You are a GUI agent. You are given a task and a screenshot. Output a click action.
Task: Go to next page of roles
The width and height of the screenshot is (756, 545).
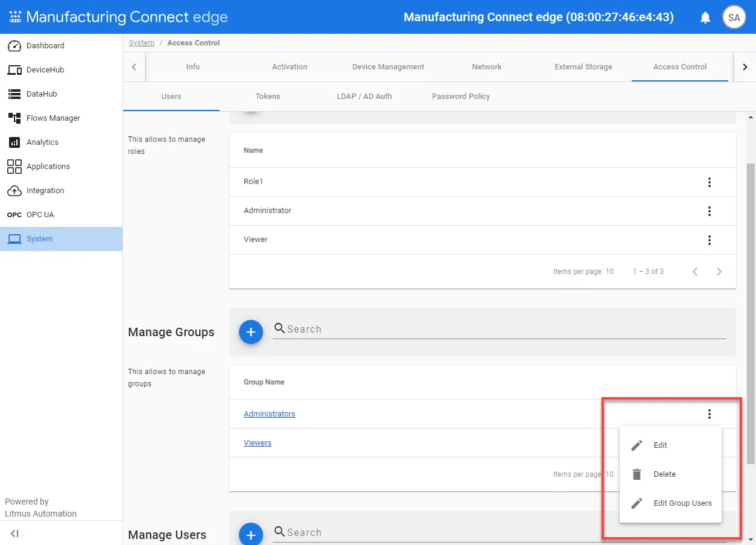[x=719, y=272]
